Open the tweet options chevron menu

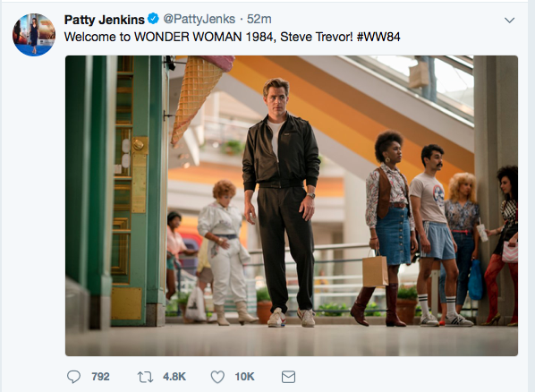(509, 21)
